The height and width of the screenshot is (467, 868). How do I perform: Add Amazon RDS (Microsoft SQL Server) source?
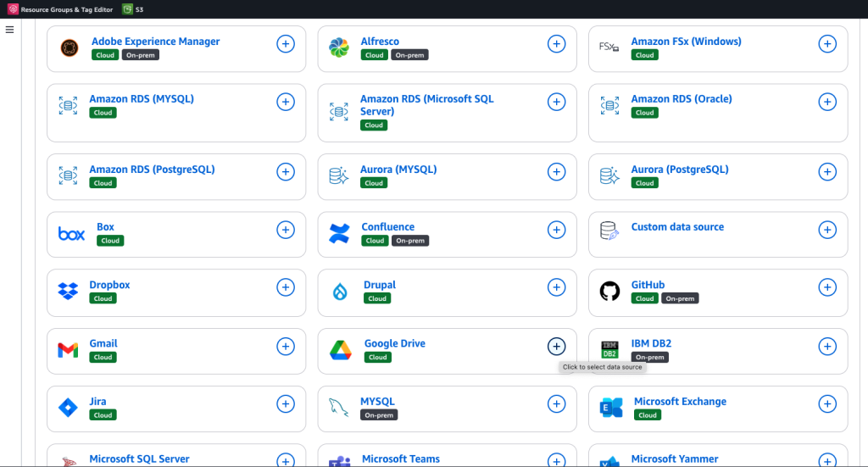click(x=556, y=102)
